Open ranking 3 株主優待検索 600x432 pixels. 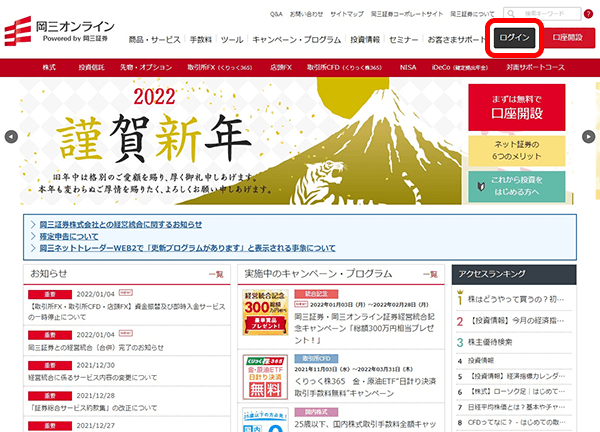pos(490,342)
